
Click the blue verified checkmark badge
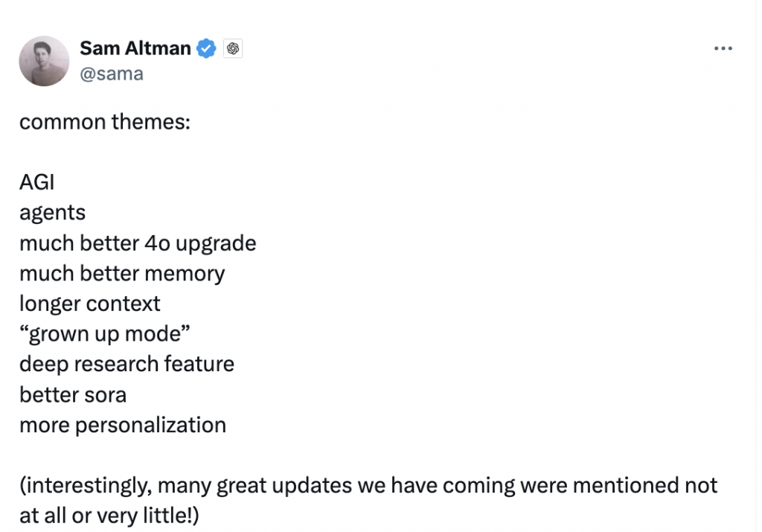click(206, 48)
